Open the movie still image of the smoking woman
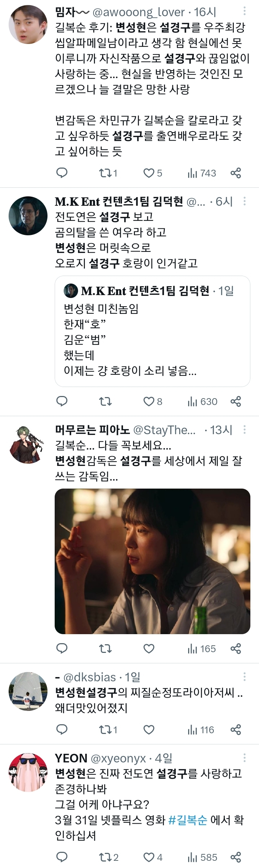Viewport: 259px width, 868px height. pos(152,561)
